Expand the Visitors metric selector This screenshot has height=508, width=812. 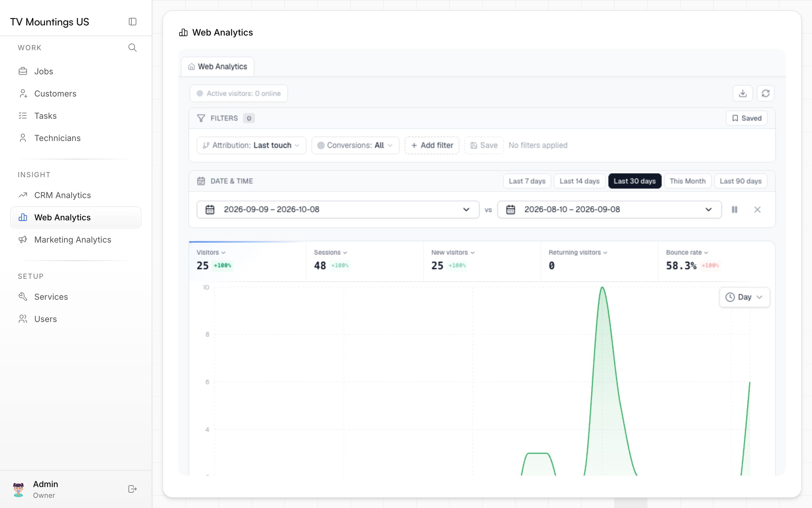pos(211,253)
